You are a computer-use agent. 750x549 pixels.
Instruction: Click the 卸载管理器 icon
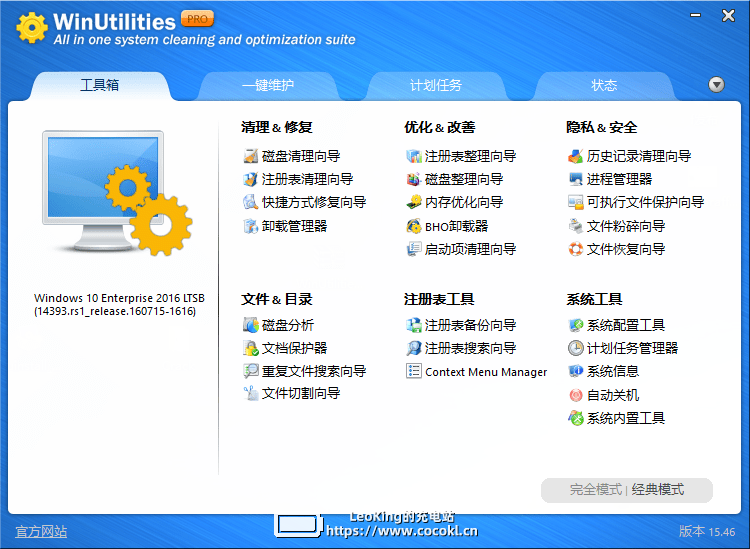[251, 226]
